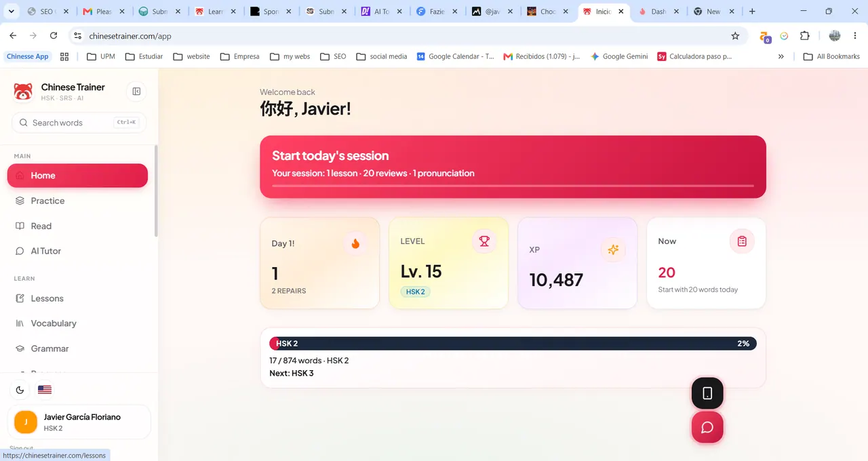Collapse the sidebar with panel toggle icon
The height and width of the screenshot is (461, 868).
pyautogui.click(x=136, y=92)
